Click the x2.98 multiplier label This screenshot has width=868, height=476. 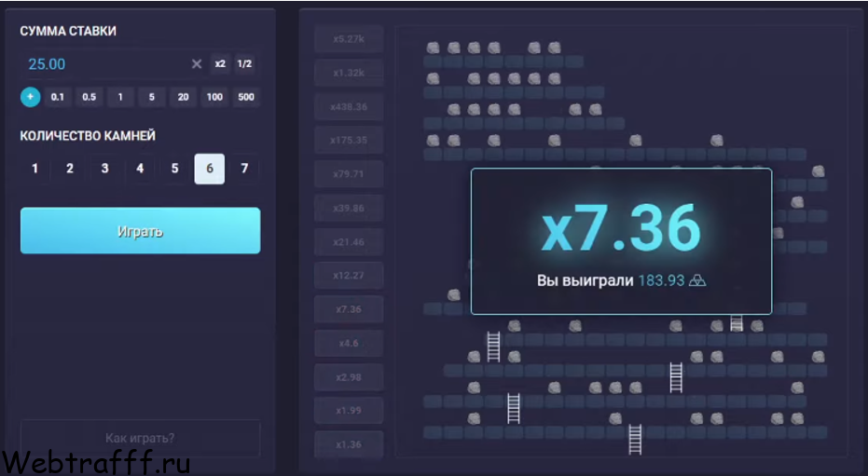(349, 377)
